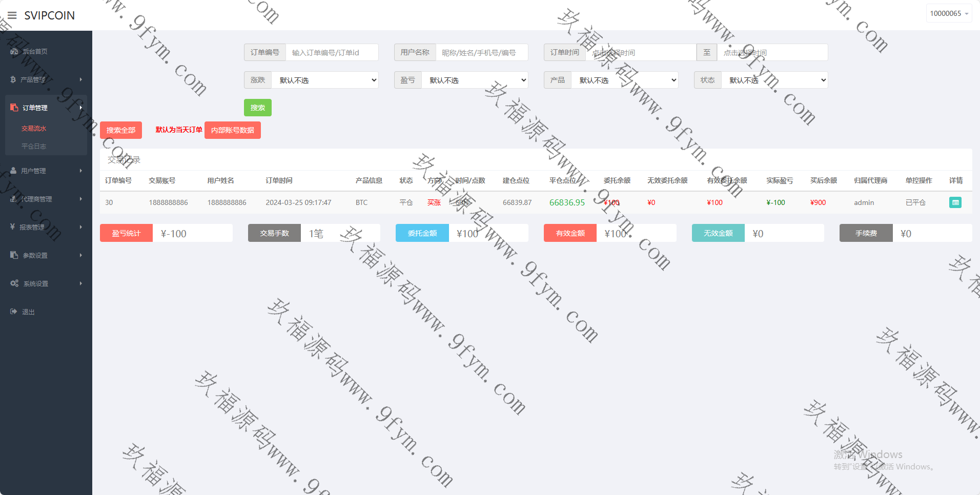Select 平仓日志 in sidebar submenu
The width and height of the screenshot is (980, 495).
pyautogui.click(x=34, y=147)
